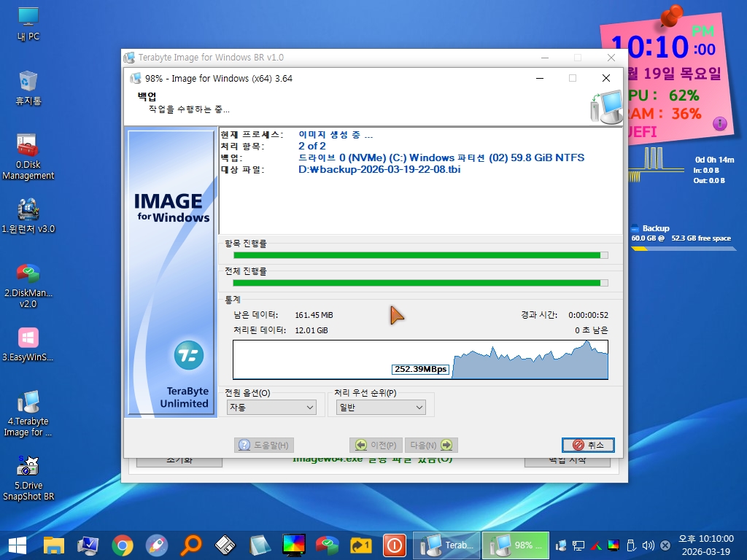This screenshot has height=560, width=747.
Task: Click the 취소 cancel button
Action: [588, 445]
